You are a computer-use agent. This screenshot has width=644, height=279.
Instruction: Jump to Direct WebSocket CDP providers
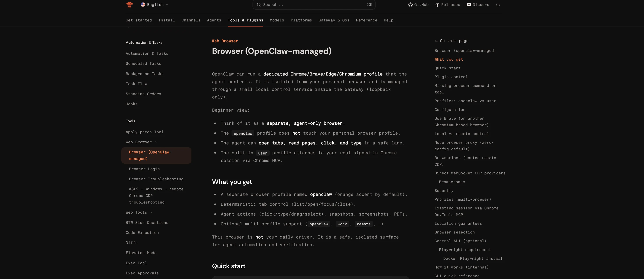click(x=470, y=173)
